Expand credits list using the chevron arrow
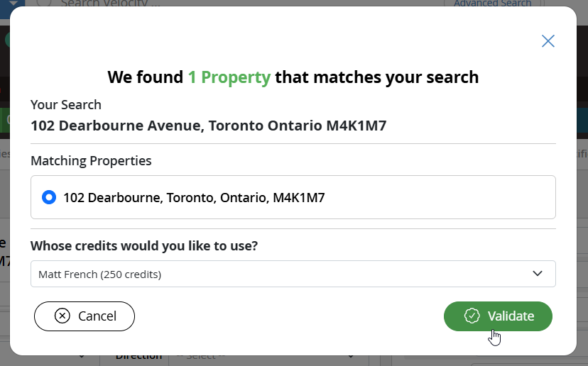This screenshot has width=588, height=366. (x=538, y=274)
